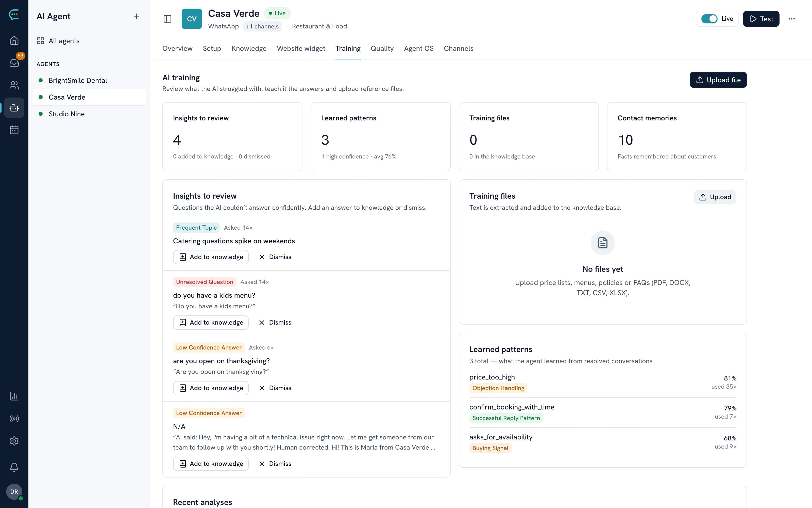Open the contacts people icon
812x508 pixels.
point(14,85)
